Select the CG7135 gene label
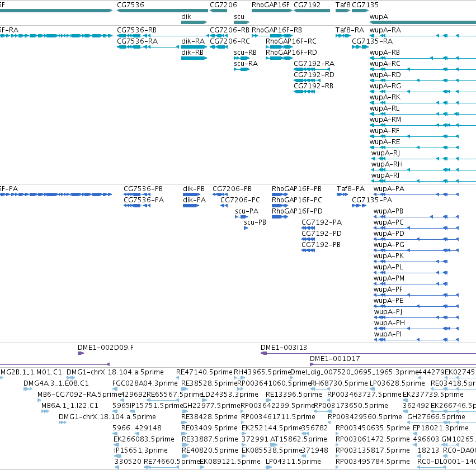 tap(365, 5)
